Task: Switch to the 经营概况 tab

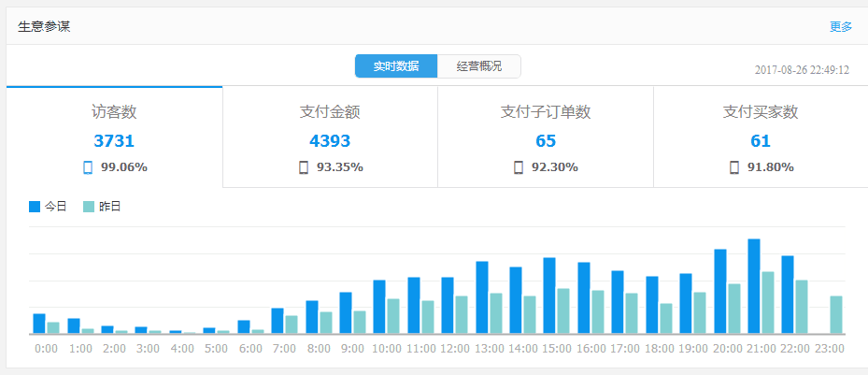Action: 478,66
